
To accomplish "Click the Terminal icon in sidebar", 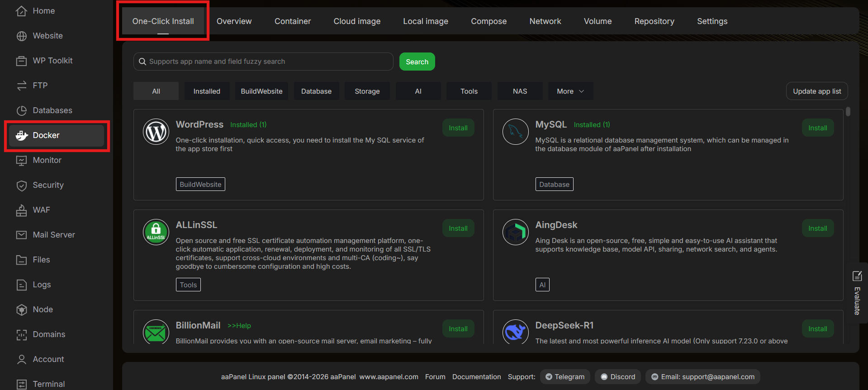I will pos(21,384).
